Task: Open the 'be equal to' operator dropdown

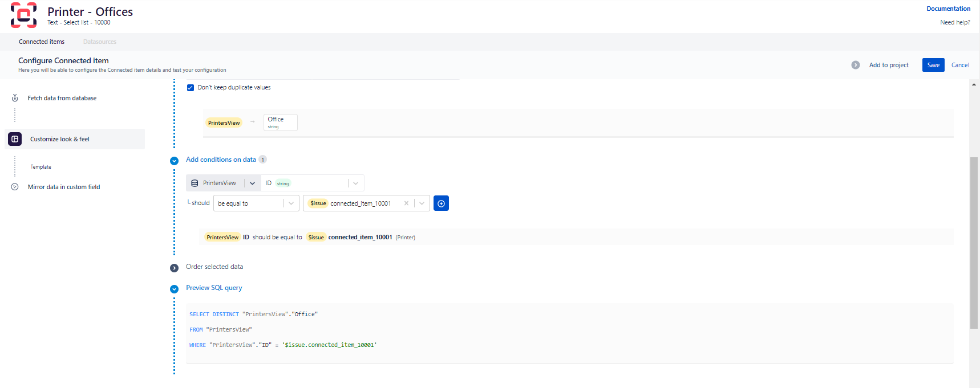Action: [291, 203]
